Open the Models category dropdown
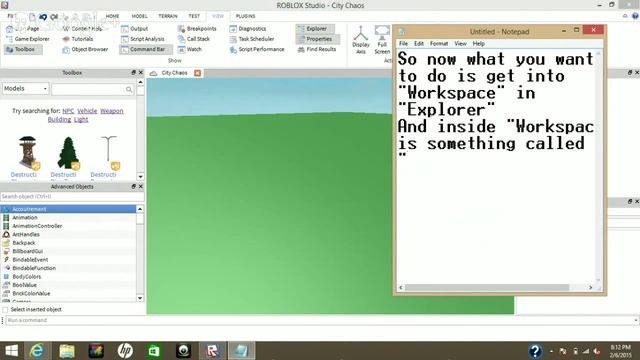The width and height of the screenshot is (640, 360). click(25, 89)
